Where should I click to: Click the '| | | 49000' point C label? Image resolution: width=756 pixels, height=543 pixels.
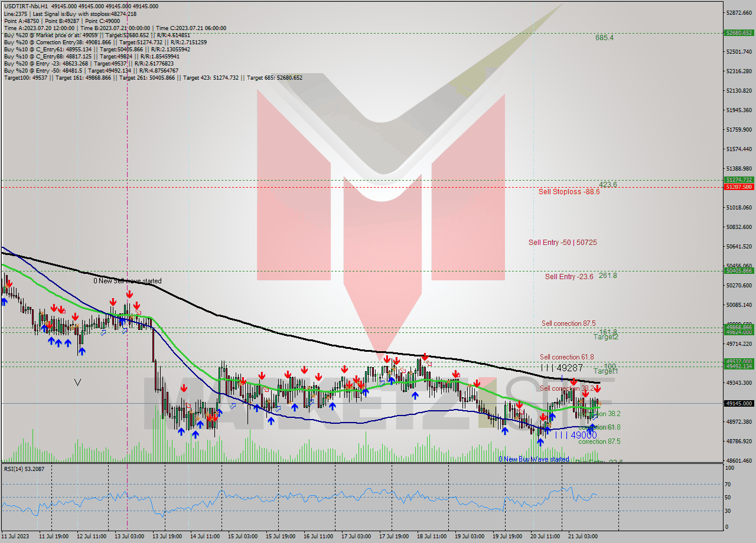576,434
